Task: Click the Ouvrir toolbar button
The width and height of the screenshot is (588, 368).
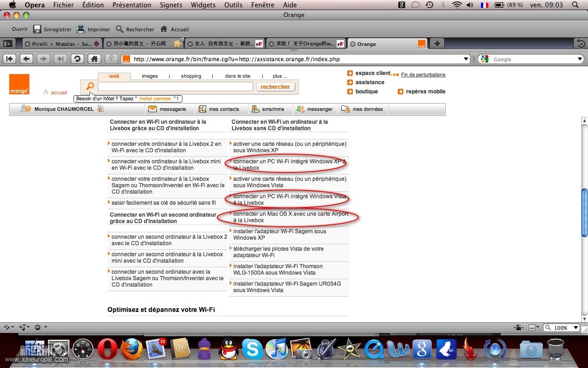Action: pyautogui.click(x=20, y=29)
